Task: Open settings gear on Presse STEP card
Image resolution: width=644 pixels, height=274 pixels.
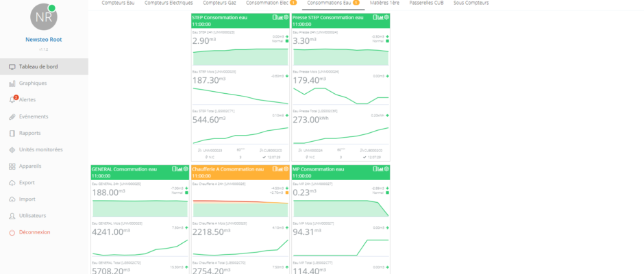Action: click(387, 17)
